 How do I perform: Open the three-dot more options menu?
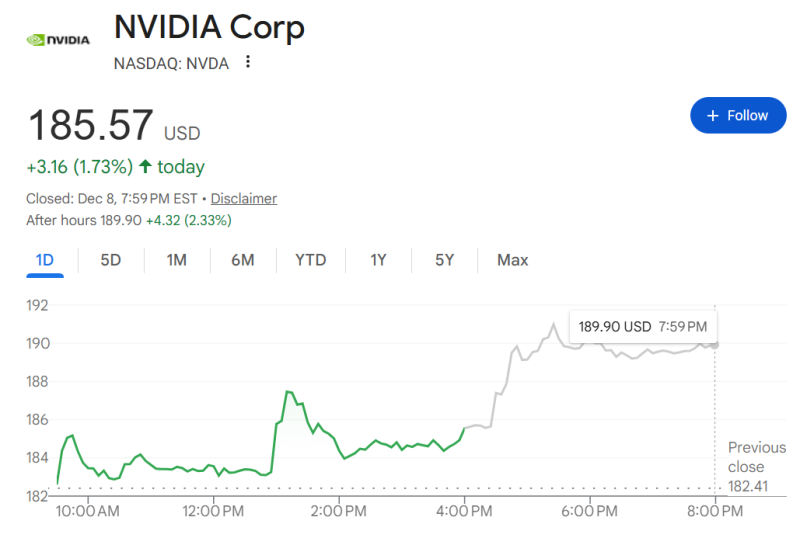(248, 62)
